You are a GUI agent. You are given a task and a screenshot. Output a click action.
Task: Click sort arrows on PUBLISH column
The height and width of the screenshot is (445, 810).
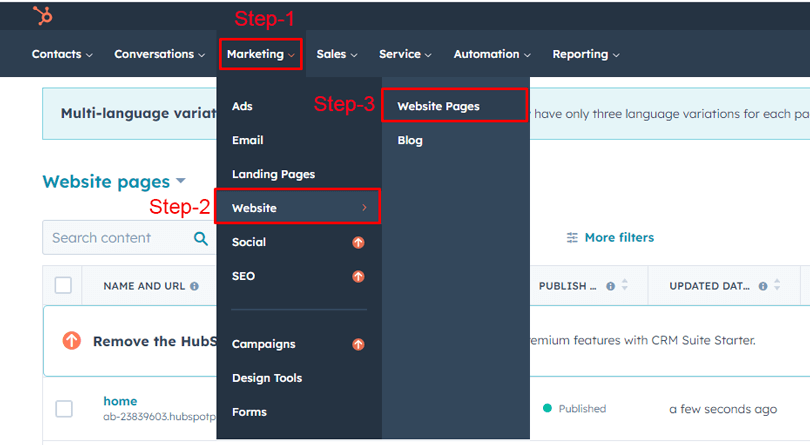pos(625,285)
